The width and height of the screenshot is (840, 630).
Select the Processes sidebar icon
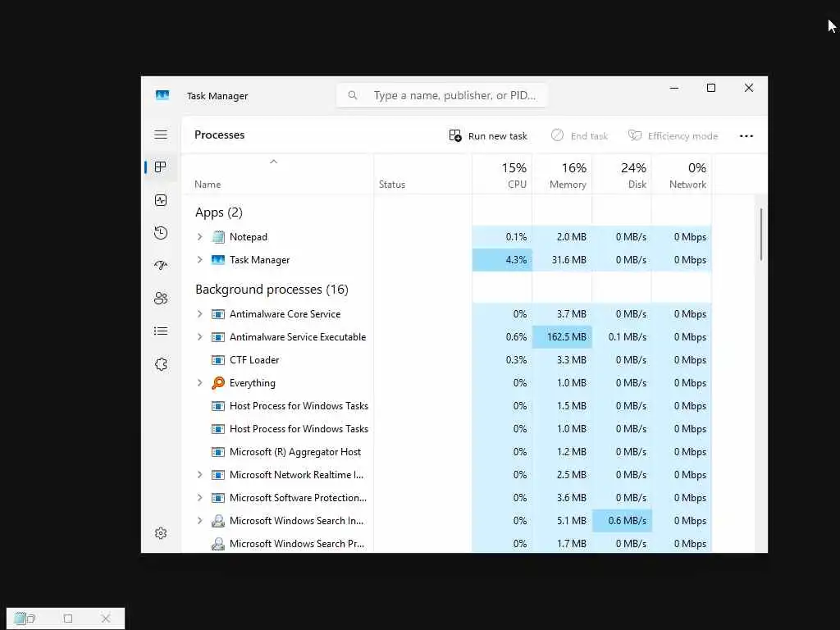[160, 167]
